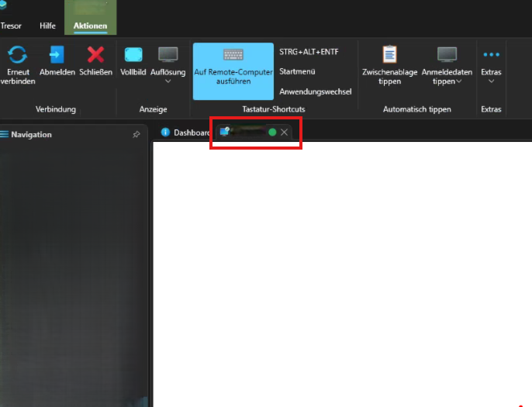Image resolution: width=532 pixels, height=407 pixels.
Task: Click the Anmeldedaten tippen monitor icon
Action: point(447,54)
